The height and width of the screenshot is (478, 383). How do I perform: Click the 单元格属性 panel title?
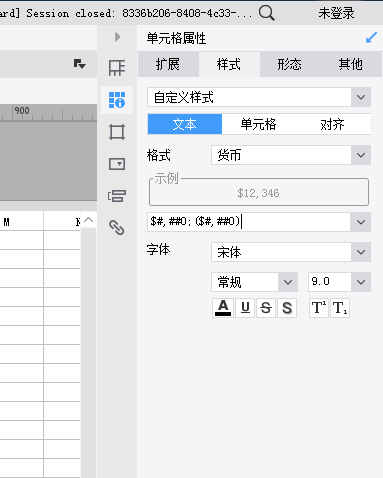pos(176,38)
